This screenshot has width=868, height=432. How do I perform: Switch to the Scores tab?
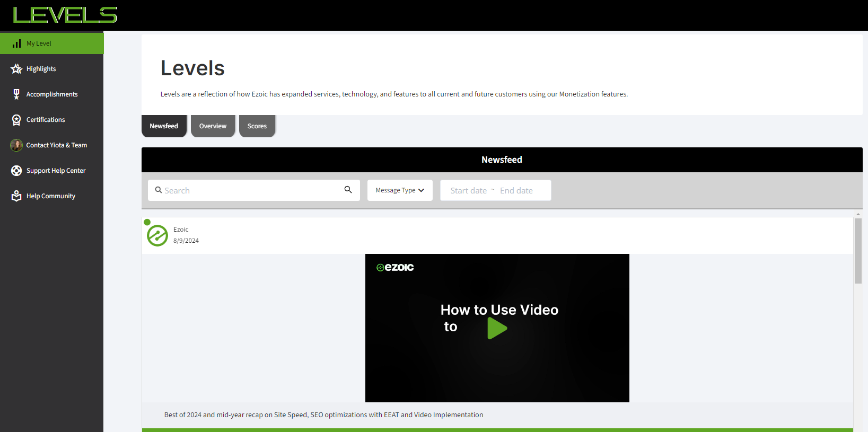click(x=257, y=126)
